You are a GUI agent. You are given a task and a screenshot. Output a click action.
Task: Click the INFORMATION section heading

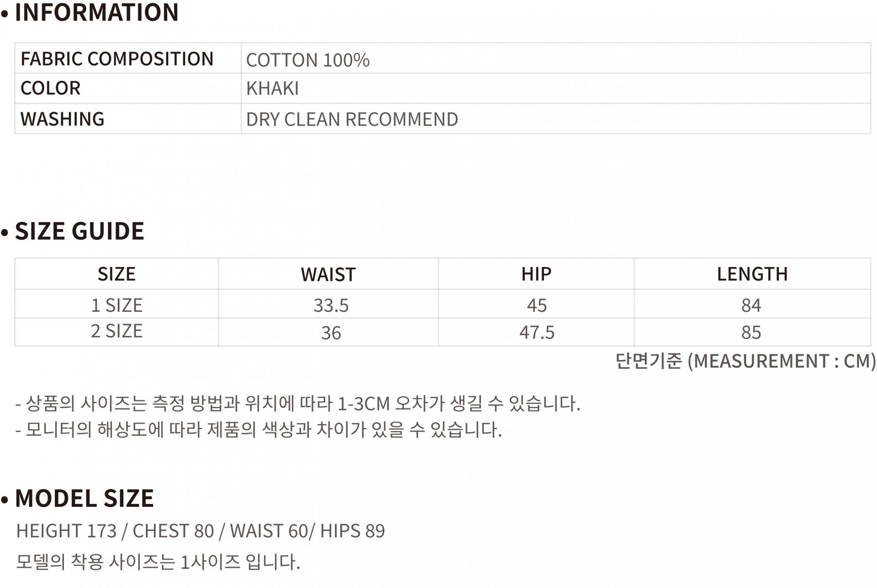click(96, 12)
